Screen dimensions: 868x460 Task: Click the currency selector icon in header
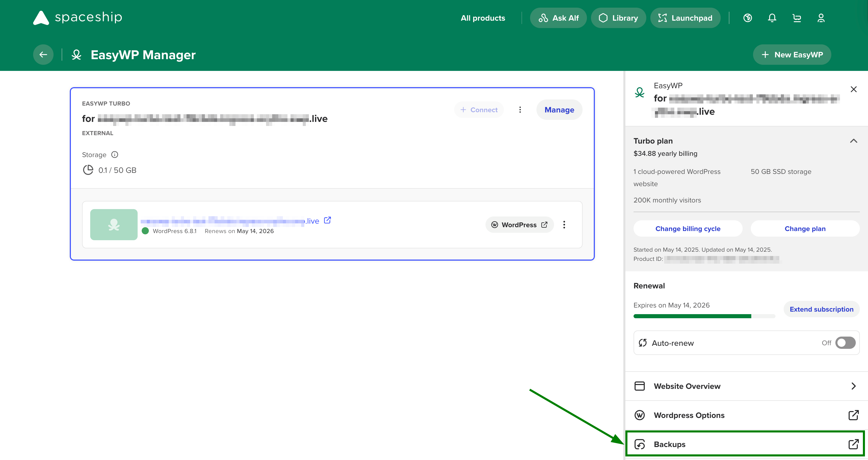(x=747, y=18)
